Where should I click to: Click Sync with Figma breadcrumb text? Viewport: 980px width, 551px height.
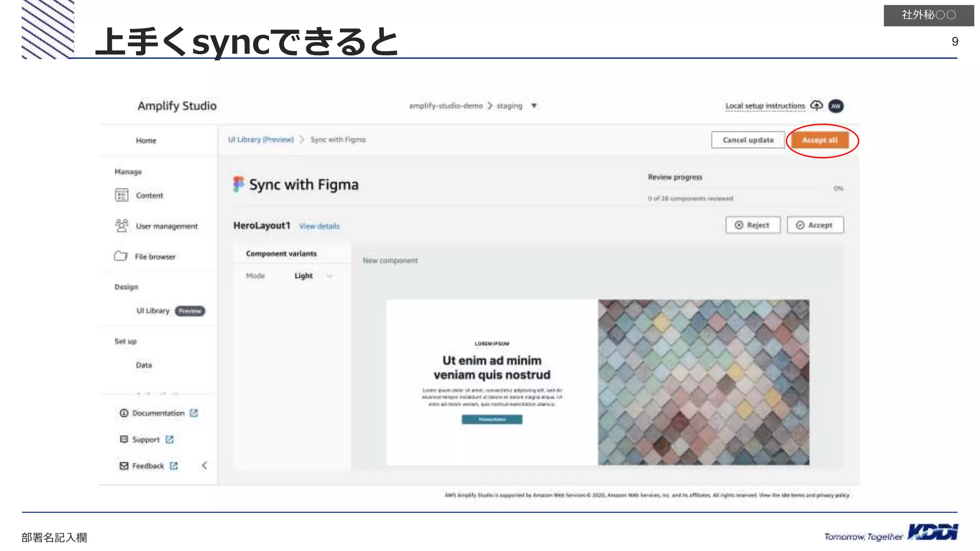[x=338, y=140]
